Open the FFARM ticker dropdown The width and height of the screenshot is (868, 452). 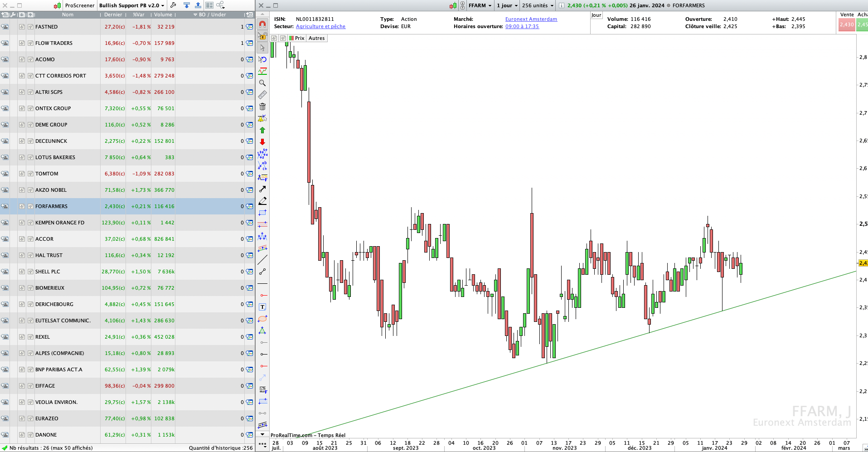point(480,5)
